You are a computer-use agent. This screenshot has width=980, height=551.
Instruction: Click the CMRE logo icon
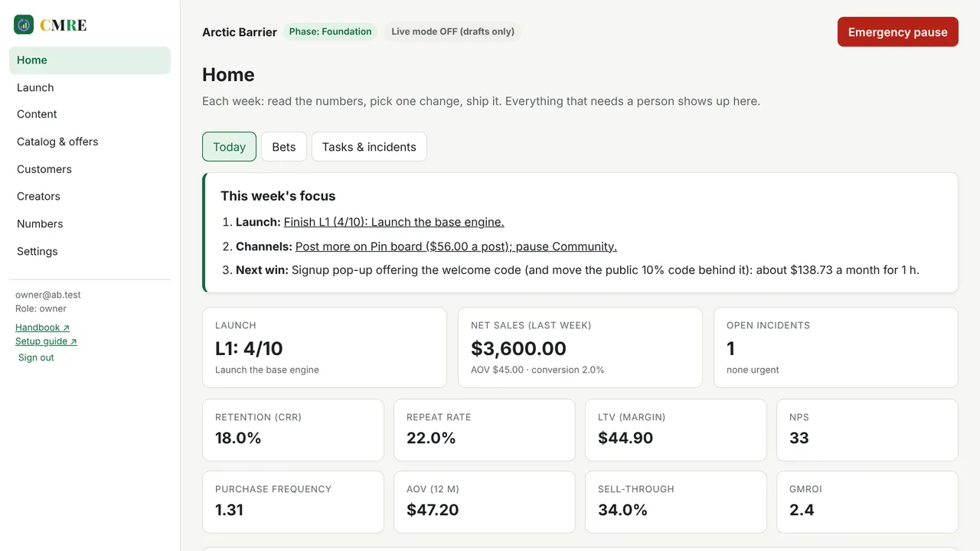(24, 24)
